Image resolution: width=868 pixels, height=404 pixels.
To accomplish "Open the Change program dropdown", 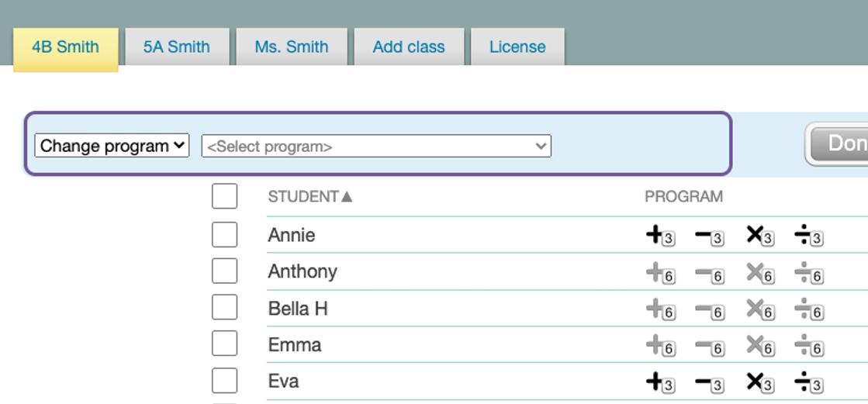I will click(112, 146).
